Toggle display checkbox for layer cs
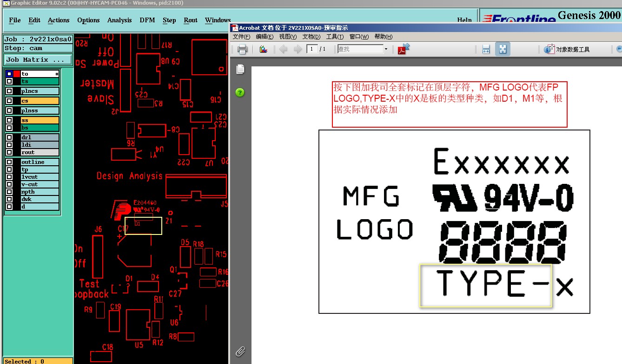622x364 pixels. point(9,101)
